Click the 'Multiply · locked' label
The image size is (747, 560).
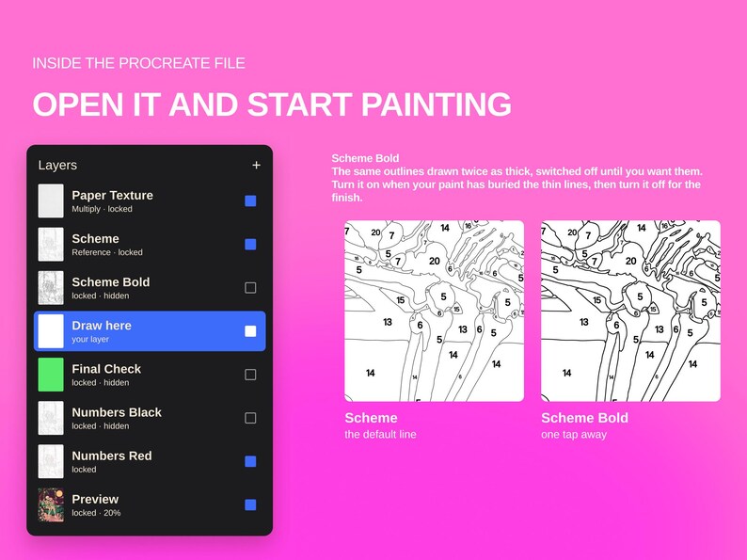point(102,209)
